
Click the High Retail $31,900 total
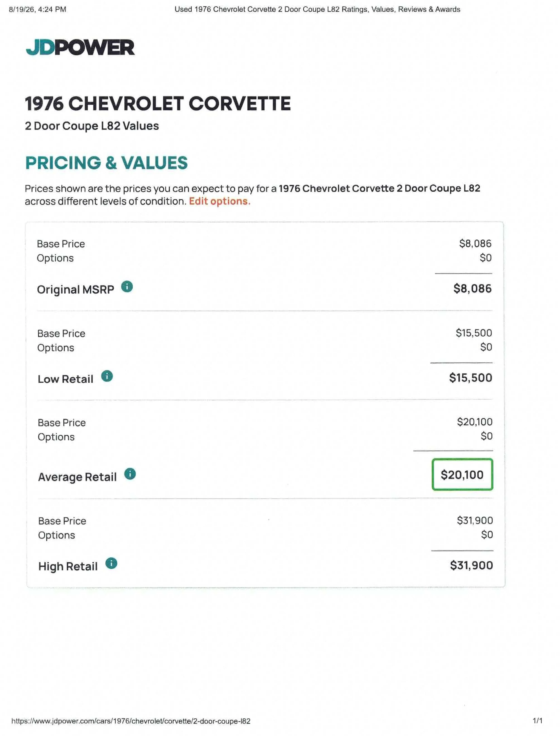click(471, 565)
